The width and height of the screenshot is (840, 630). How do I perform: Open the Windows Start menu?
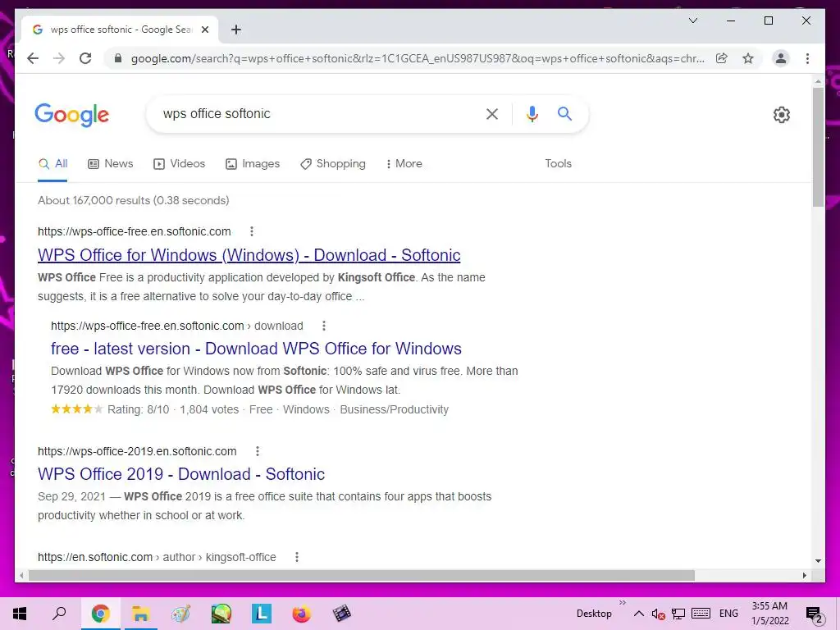click(20, 614)
